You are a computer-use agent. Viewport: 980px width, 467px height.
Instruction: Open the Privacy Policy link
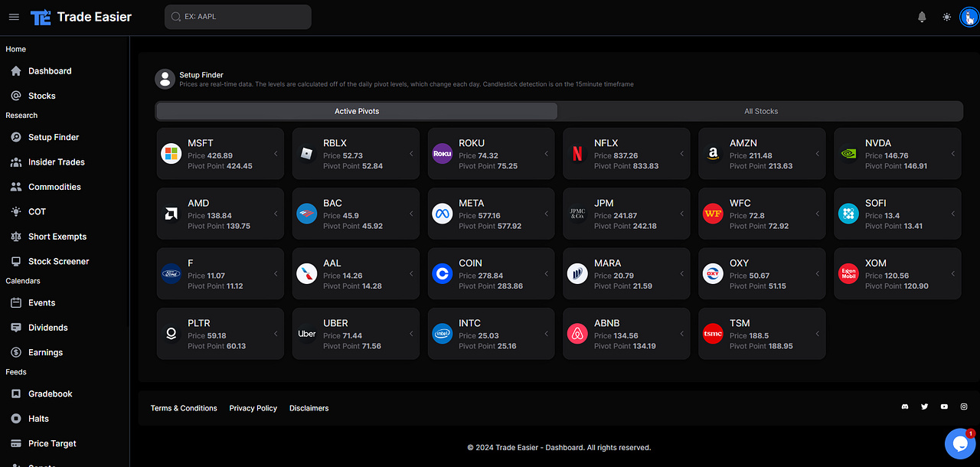[253, 408]
